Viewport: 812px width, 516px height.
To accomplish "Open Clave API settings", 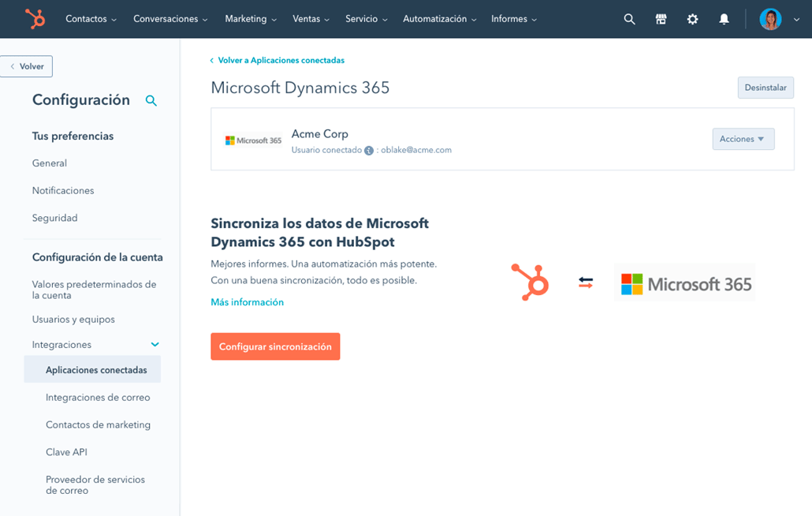I will (x=66, y=452).
